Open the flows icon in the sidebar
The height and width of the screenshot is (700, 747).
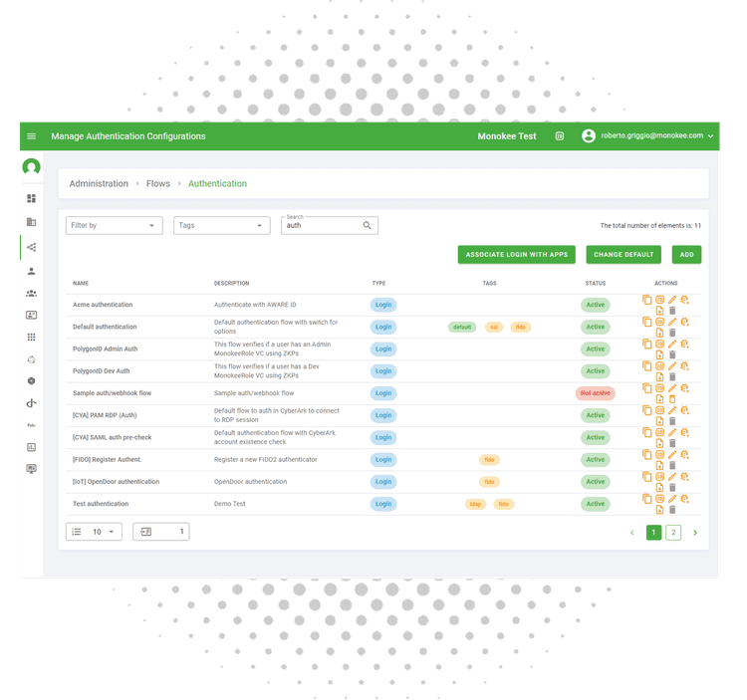[x=32, y=247]
